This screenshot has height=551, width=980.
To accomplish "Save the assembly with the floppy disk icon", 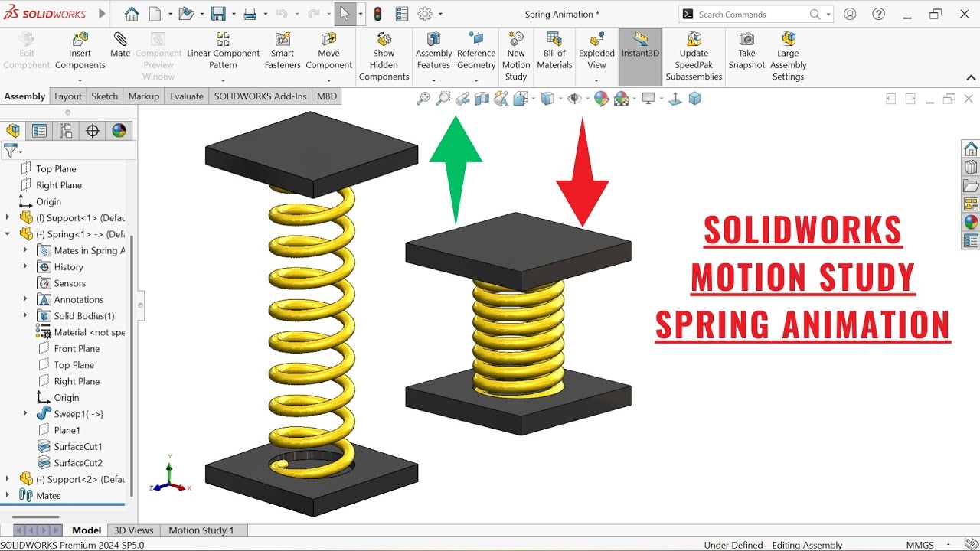I will (x=218, y=14).
